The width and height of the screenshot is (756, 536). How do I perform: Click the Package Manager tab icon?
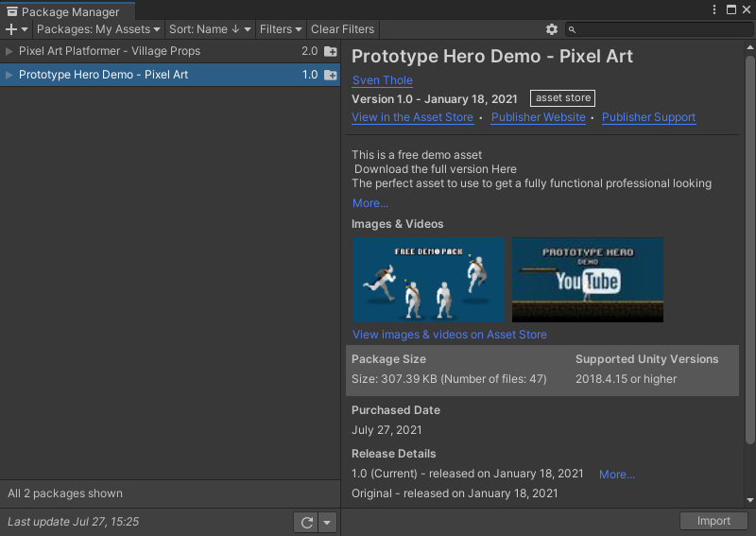[12, 11]
